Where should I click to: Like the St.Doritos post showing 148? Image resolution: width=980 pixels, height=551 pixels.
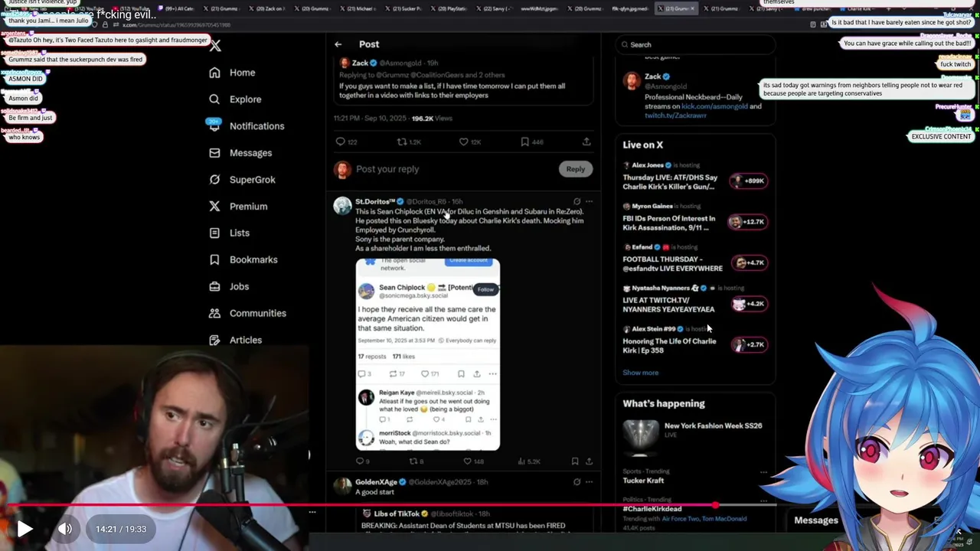466,461
